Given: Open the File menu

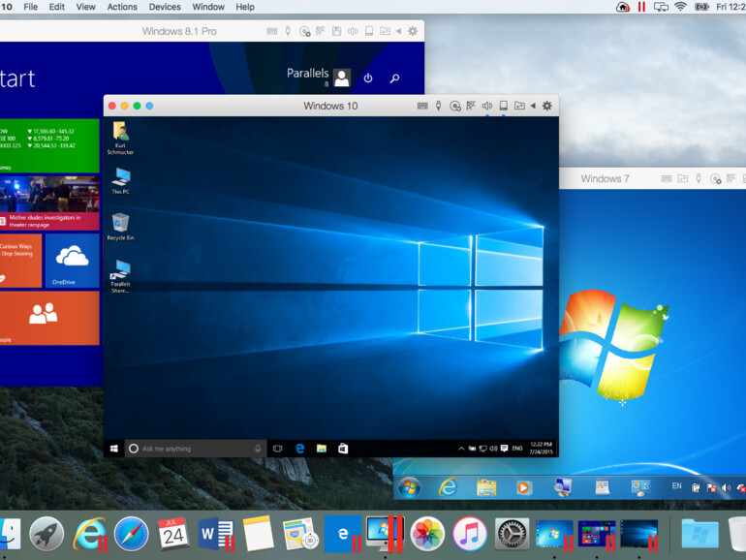Looking at the screenshot, I should (30, 7).
